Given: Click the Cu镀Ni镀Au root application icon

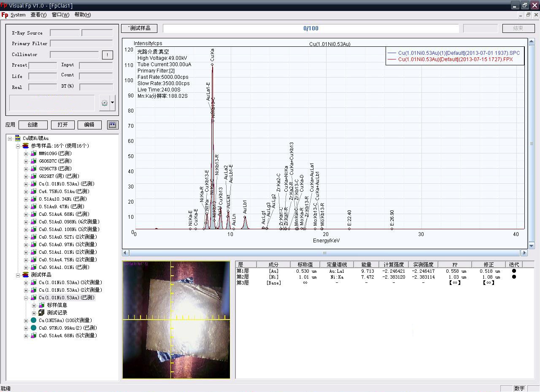Looking at the screenshot, I should click(x=18, y=138).
